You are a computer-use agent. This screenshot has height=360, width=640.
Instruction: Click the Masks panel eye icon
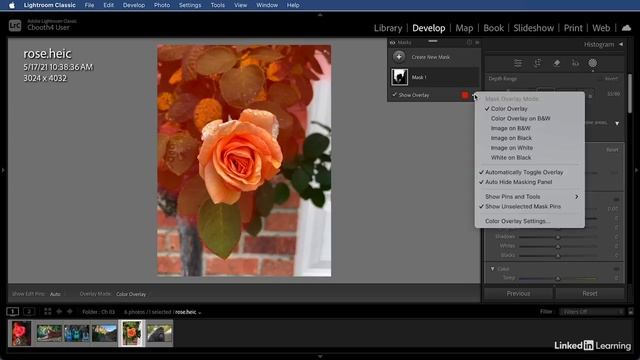[x=392, y=42]
